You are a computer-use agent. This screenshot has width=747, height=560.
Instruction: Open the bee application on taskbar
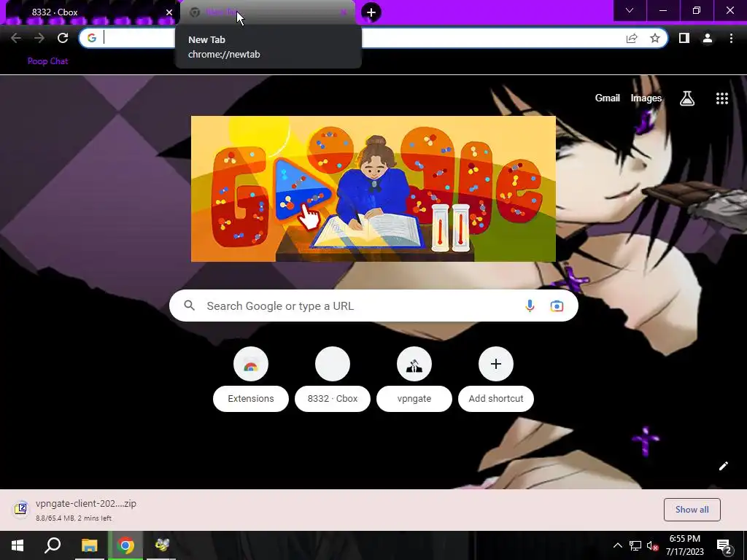point(162,545)
